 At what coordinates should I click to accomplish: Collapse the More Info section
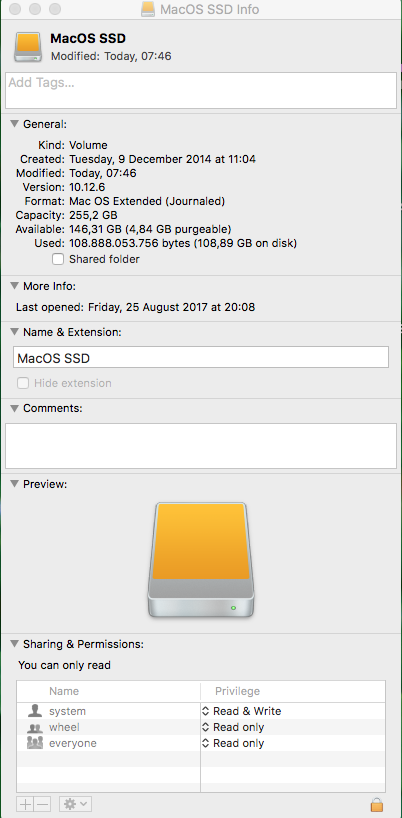coord(15,286)
